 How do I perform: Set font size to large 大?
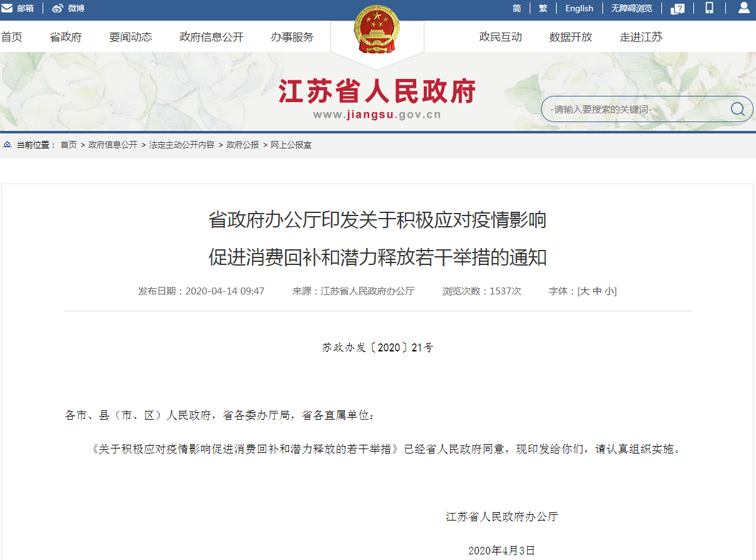(x=584, y=291)
